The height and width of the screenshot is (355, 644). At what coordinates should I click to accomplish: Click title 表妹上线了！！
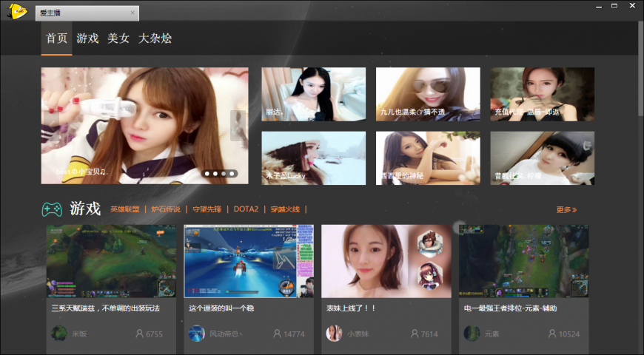[x=351, y=308]
